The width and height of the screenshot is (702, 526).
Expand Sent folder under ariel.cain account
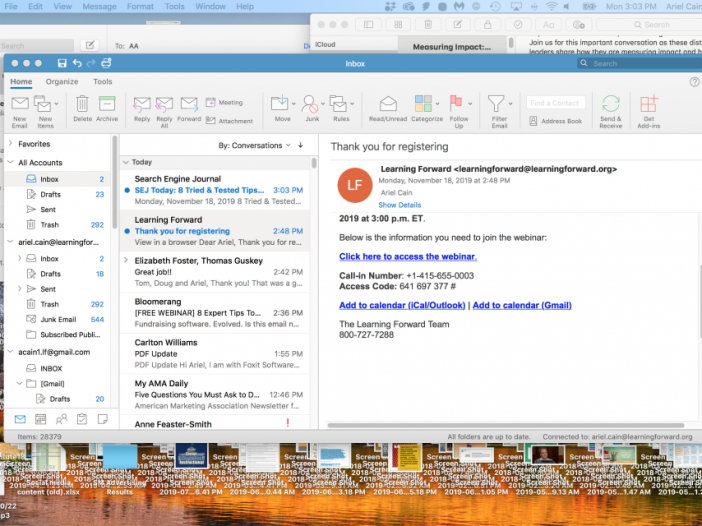[20, 289]
